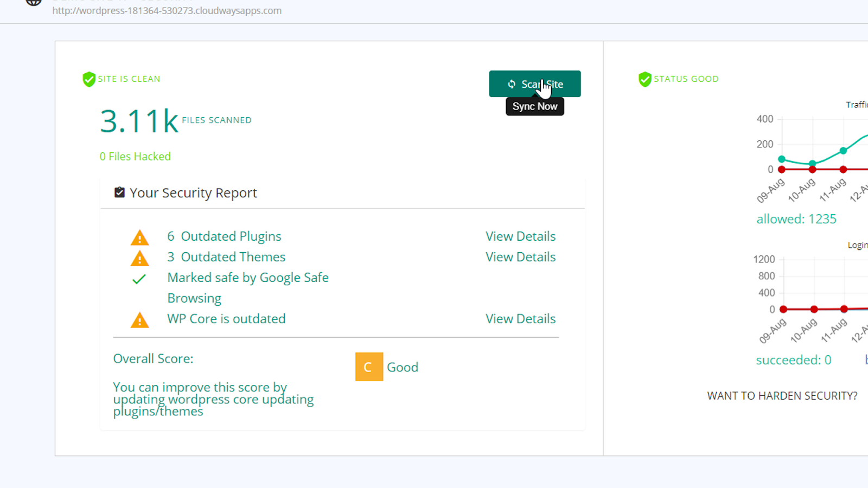Open View Details for WP Core outdated
The width and height of the screenshot is (868, 488).
(x=520, y=319)
